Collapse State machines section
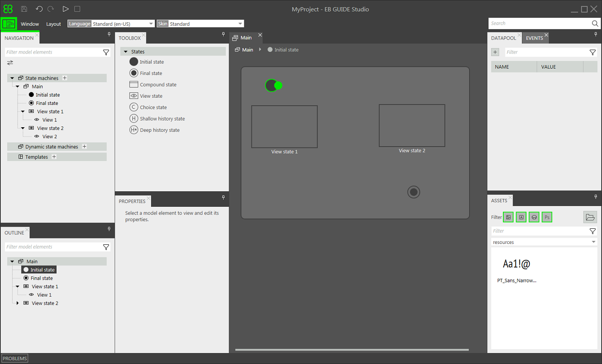602x364 pixels. coord(12,78)
